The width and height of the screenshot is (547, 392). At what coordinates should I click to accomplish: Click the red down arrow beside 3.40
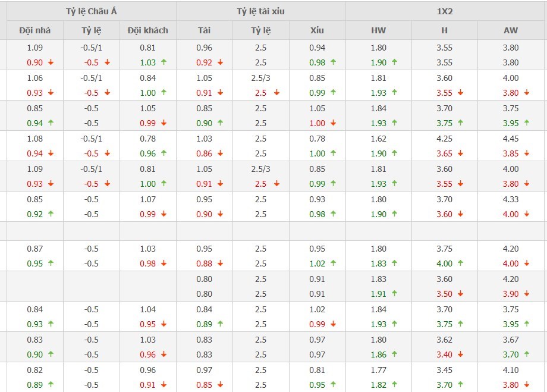click(x=460, y=355)
